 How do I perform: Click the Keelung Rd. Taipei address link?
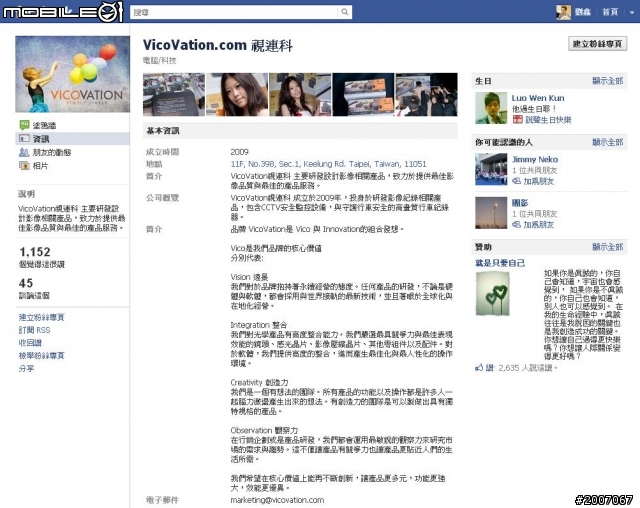click(329, 164)
